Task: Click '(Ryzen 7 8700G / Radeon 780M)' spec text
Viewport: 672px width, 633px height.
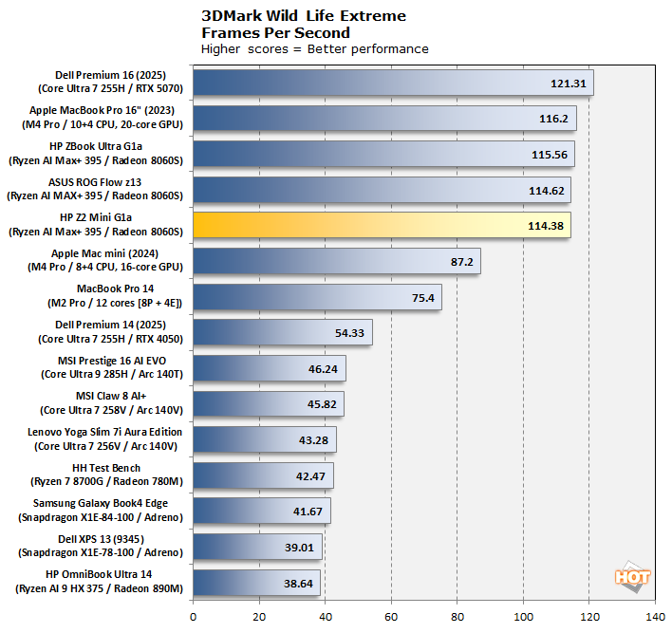Action: coord(106,481)
